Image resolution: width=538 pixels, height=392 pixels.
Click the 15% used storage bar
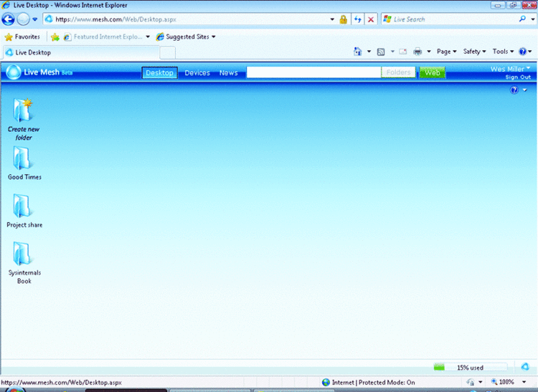pos(471,368)
